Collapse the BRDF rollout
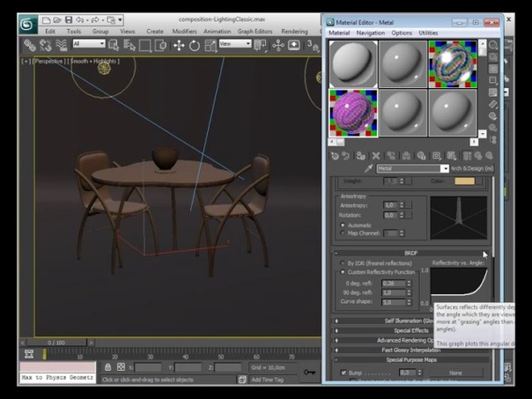 411,253
